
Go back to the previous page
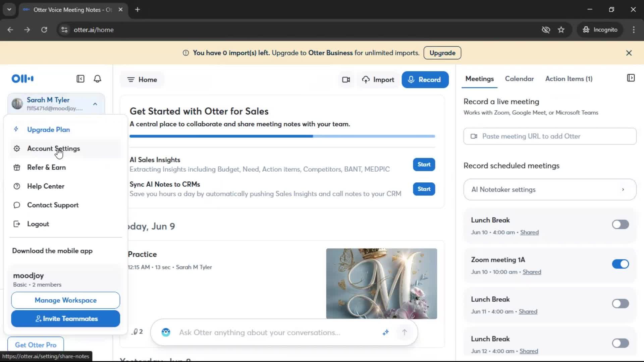pos(10,30)
